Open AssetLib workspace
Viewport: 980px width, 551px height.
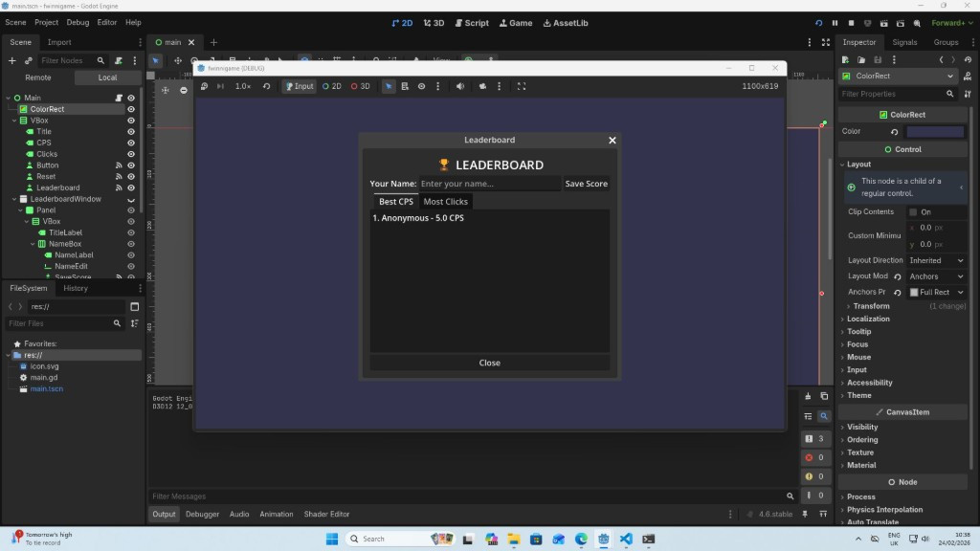565,23
